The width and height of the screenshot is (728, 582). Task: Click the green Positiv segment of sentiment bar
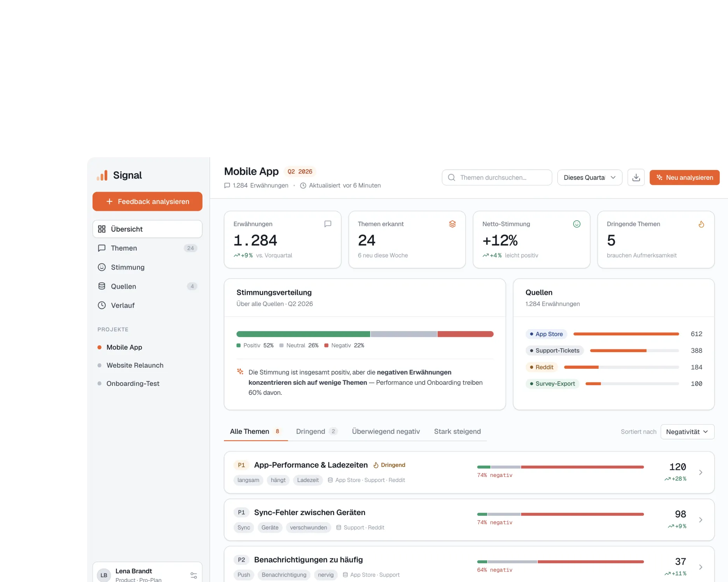click(x=303, y=334)
